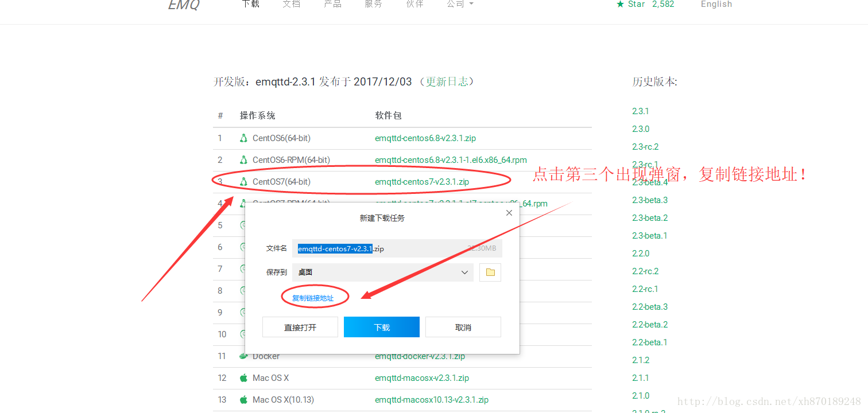
Task: Open the 服务 navigation item
Action: [x=373, y=4]
